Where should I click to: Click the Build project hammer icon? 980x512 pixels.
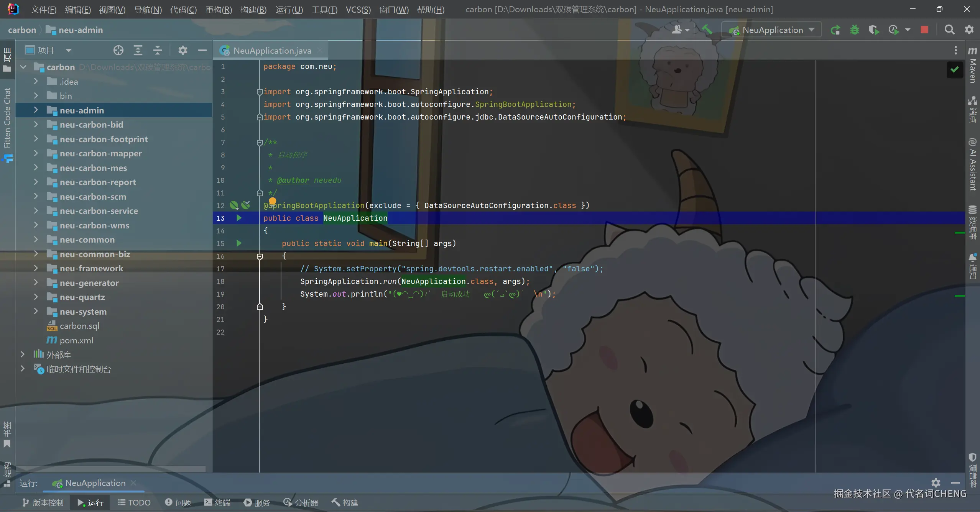[x=707, y=30]
